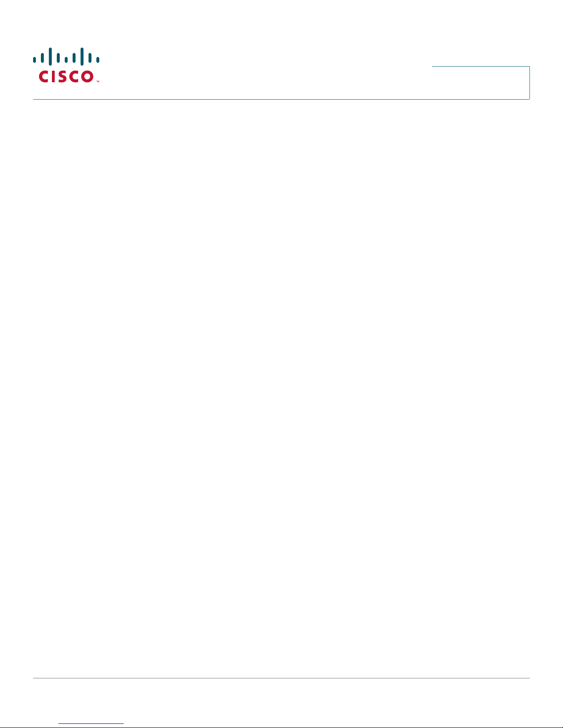Click the teal horizontal rule under the header
The width and height of the screenshot is (563, 728).
(281, 99)
